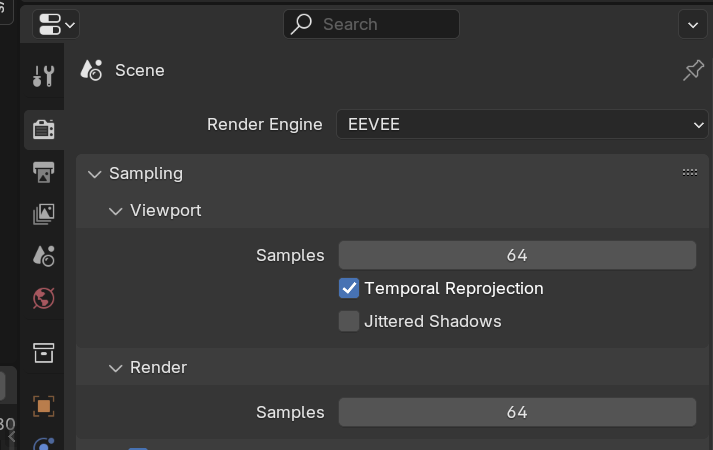
Task: Open the Render Engine dropdown showing EEVEE
Action: (x=522, y=124)
